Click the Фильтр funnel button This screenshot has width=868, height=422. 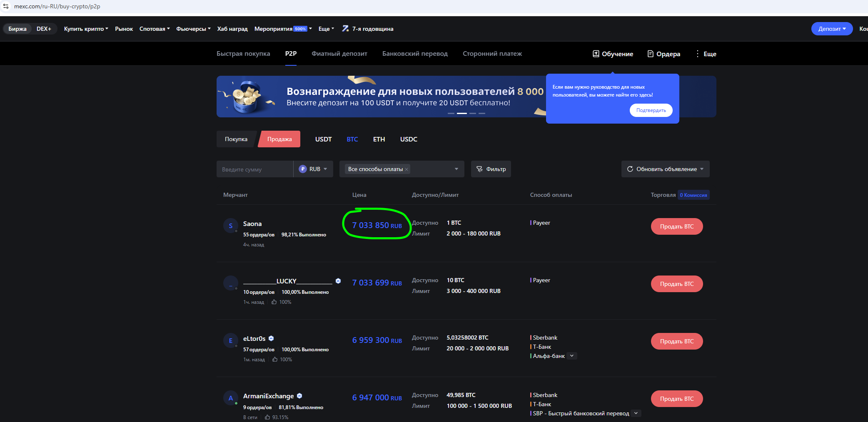pyautogui.click(x=491, y=169)
